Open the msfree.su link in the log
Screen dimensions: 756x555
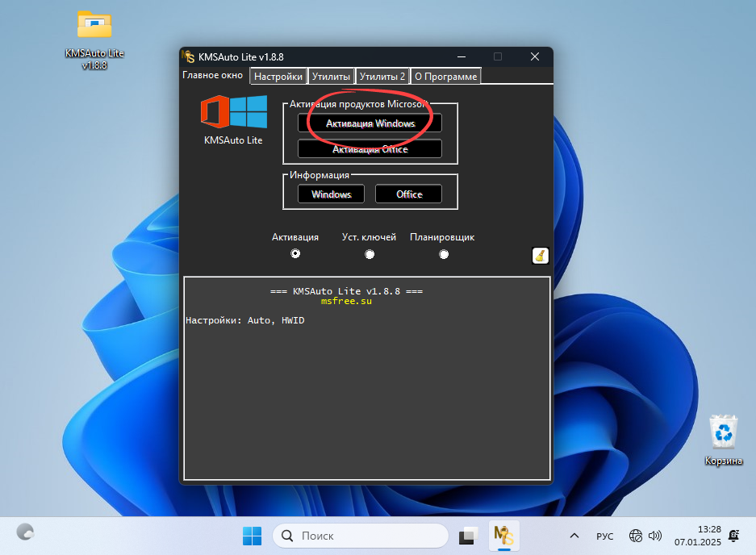pyautogui.click(x=346, y=300)
